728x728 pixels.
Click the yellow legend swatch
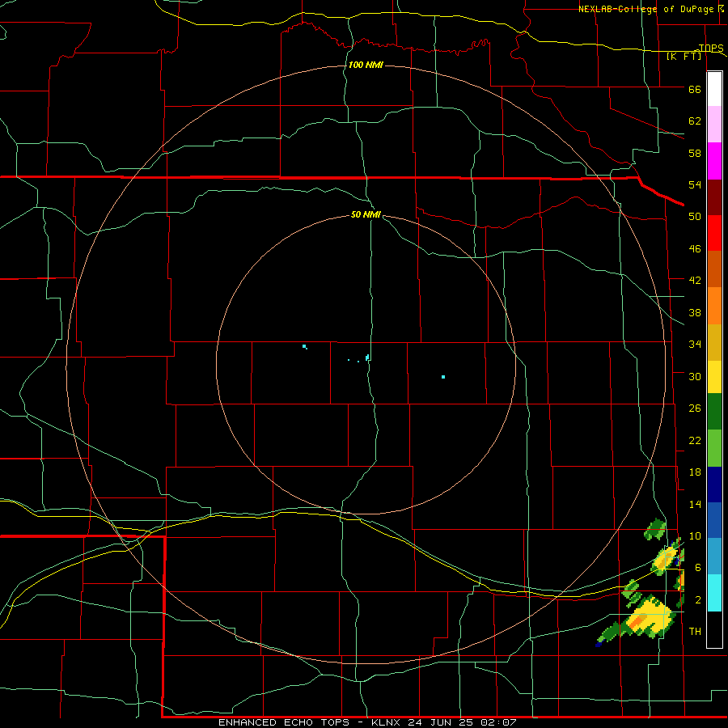click(x=714, y=377)
